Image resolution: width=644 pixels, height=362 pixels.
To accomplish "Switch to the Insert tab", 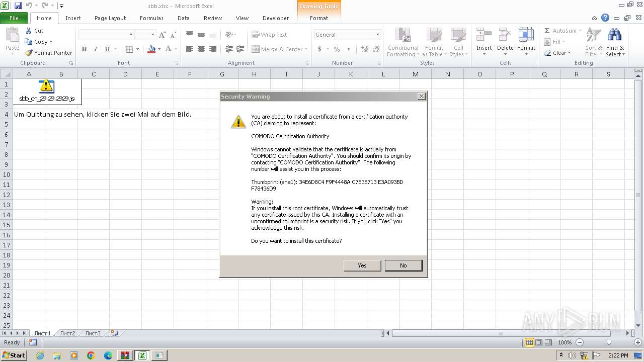I will [x=73, y=18].
